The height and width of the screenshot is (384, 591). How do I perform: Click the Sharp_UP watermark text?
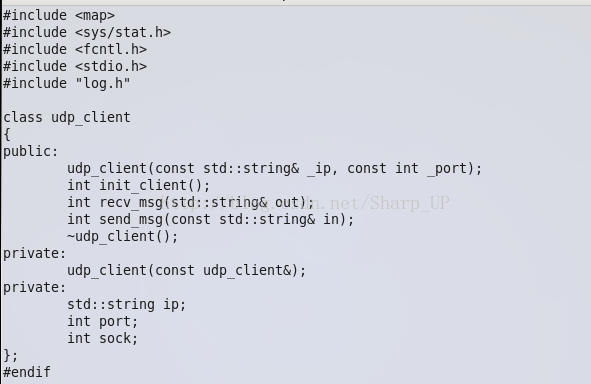coord(410,203)
